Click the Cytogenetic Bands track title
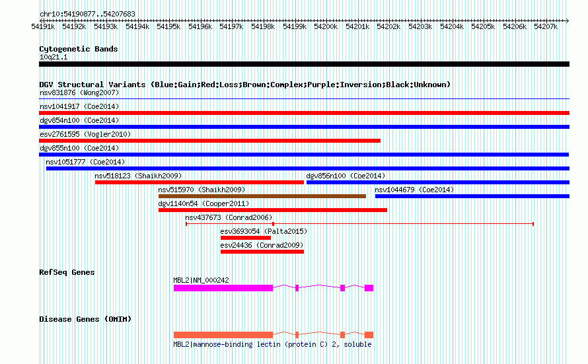The height and width of the screenshot is (364, 588). pos(79,49)
